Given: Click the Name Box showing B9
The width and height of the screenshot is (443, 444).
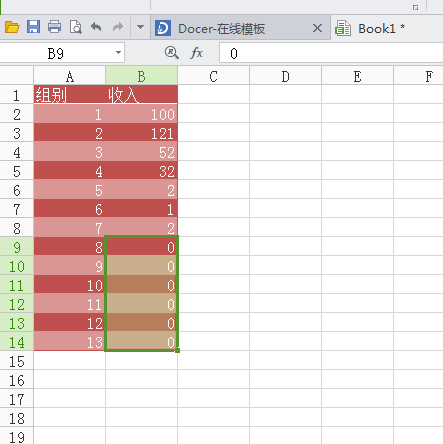Looking at the screenshot, I should point(62,53).
